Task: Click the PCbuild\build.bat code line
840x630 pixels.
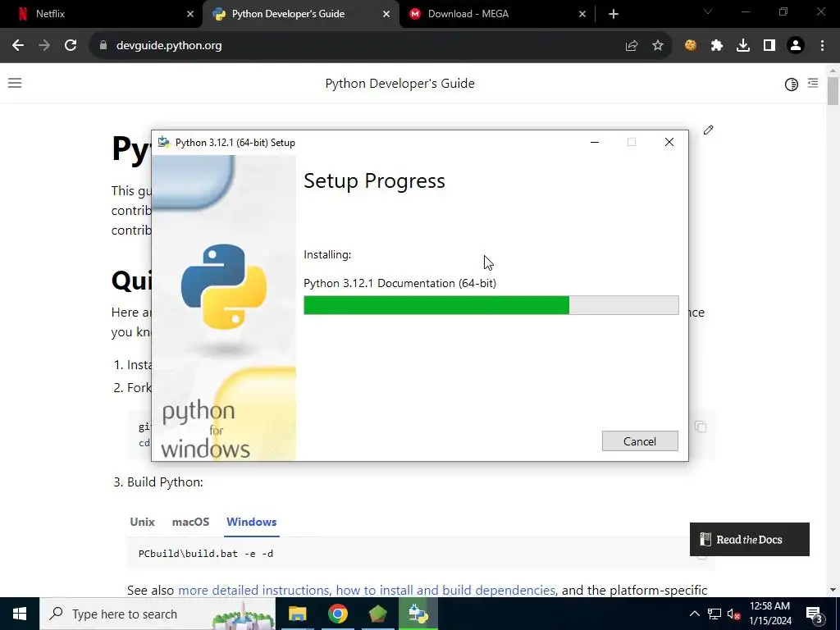Action: click(206, 554)
